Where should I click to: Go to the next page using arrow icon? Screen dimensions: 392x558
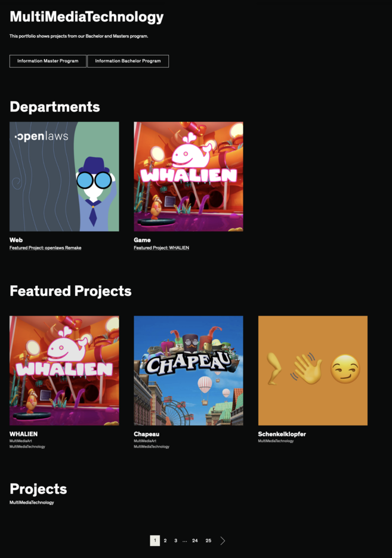223,541
